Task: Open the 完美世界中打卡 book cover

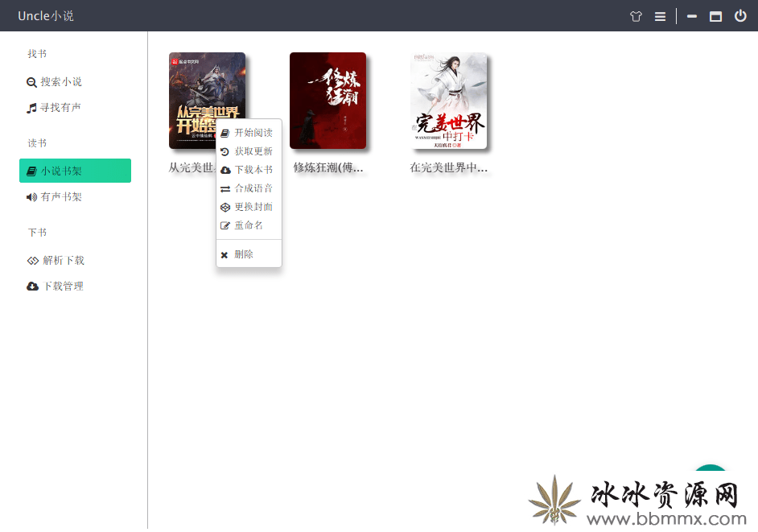Action: 449,101
